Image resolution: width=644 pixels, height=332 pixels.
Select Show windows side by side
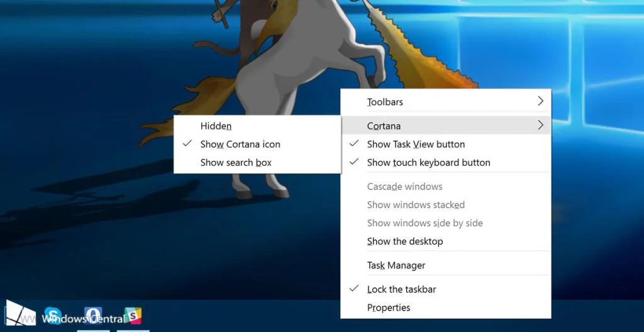(x=425, y=223)
